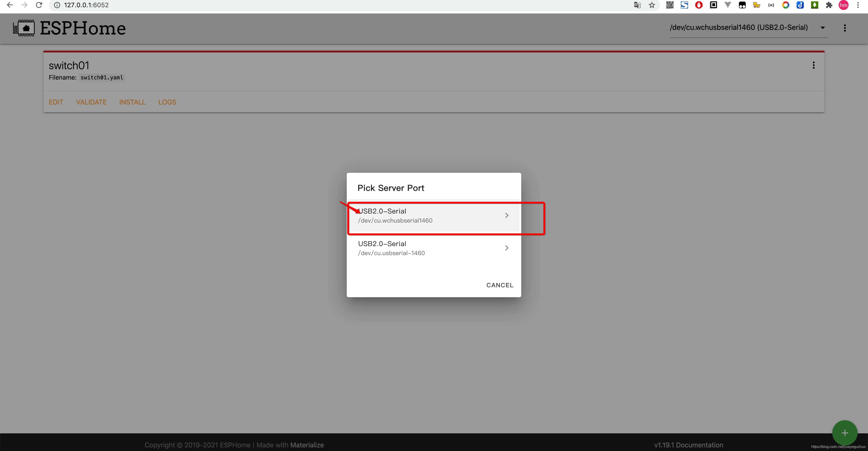
Task: Reload the page
Action: click(x=39, y=5)
